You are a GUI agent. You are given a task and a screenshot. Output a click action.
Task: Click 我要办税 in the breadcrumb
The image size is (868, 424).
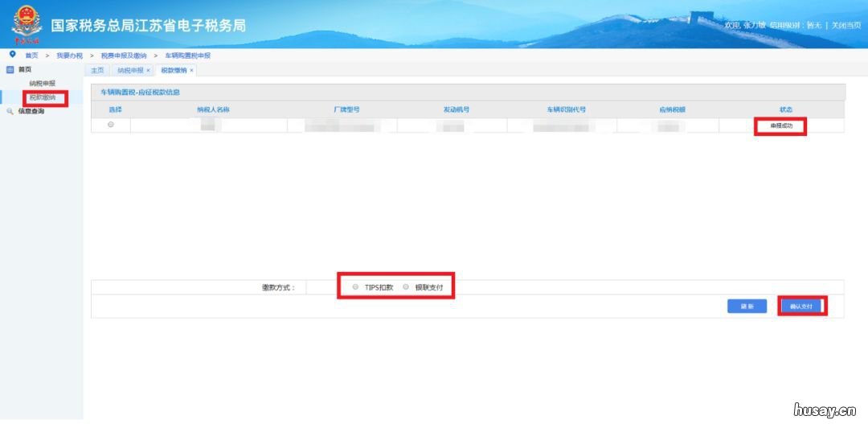69,56
